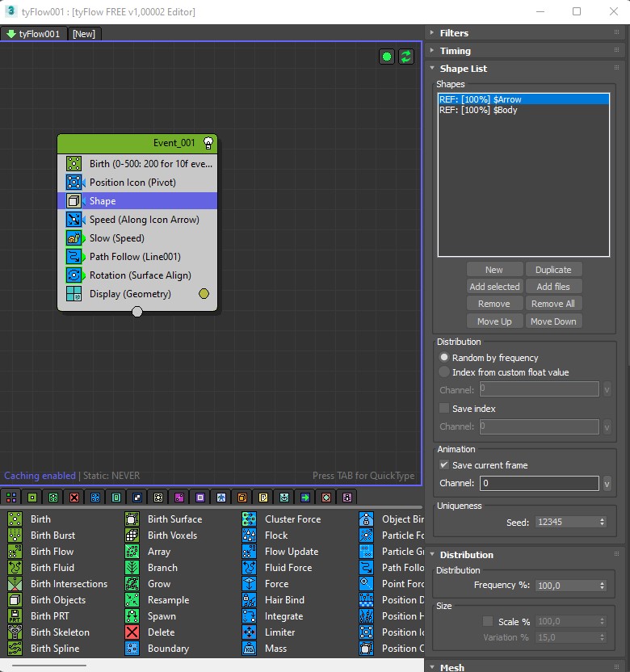Image resolution: width=630 pixels, height=672 pixels.
Task: Click the Display operator yellow circle toggle
Action: [204, 293]
